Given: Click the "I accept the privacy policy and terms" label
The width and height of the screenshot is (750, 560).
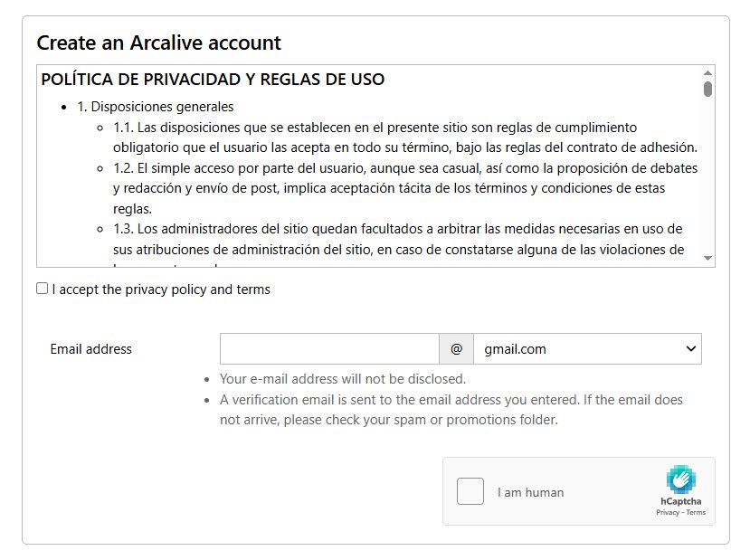Looking at the screenshot, I should (x=161, y=289).
